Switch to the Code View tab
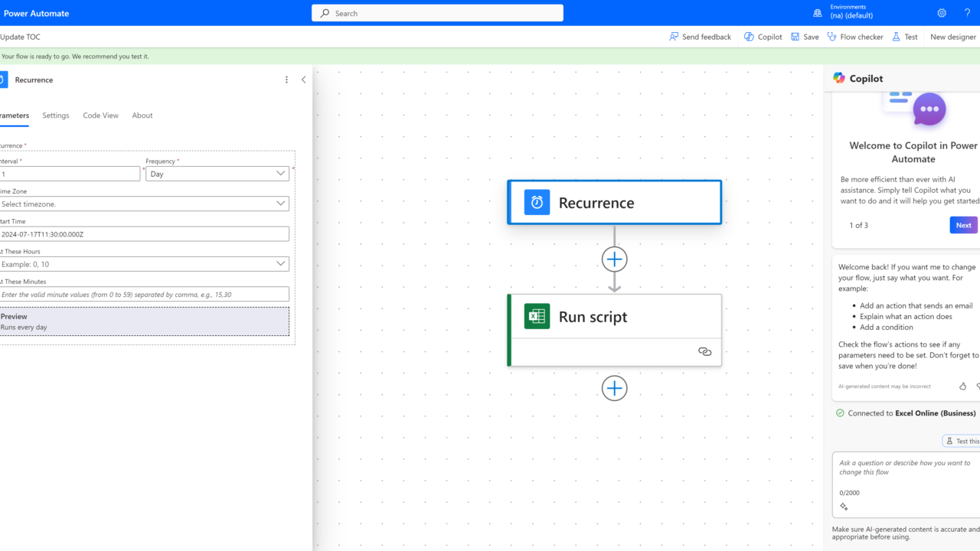Screen dimensions: 980x551 coord(101,116)
